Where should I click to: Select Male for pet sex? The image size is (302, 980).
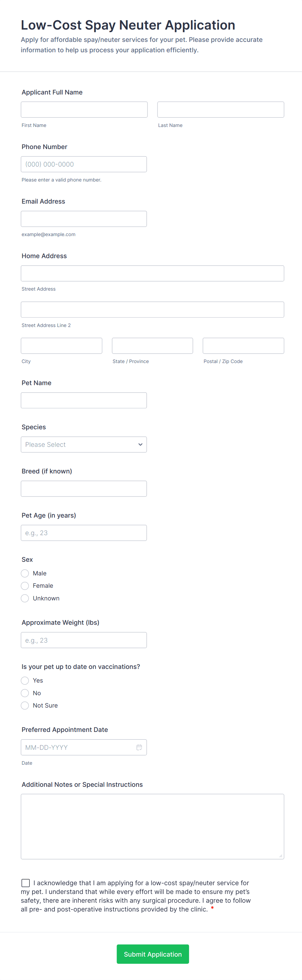[x=25, y=573]
